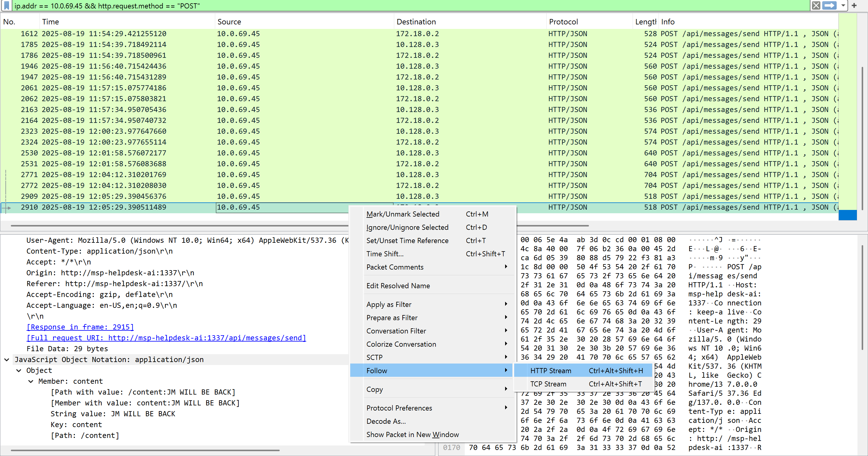The image size is (868, 456).
Task: Sort packets by the Time column header
Action: click(x=51, y=22)
